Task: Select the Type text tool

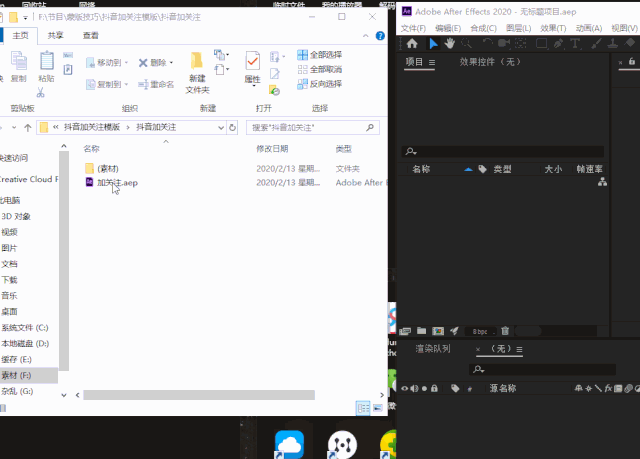Action: click(x=575, y=43)
